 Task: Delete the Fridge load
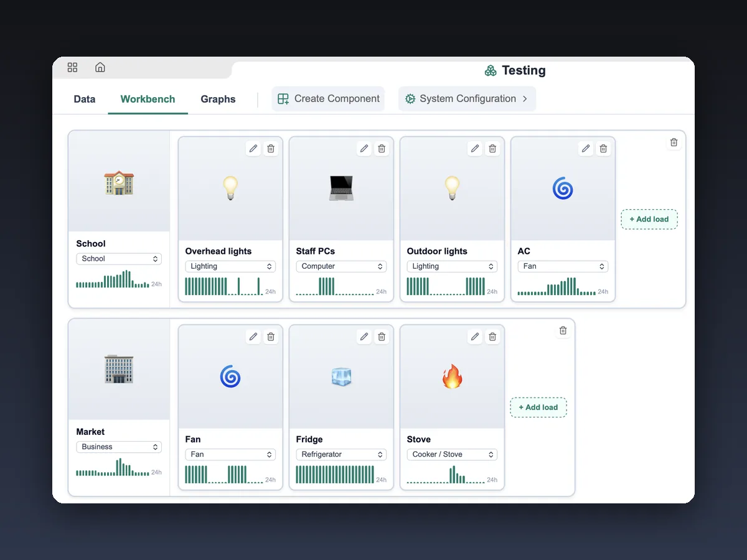[x=382, y=337]
